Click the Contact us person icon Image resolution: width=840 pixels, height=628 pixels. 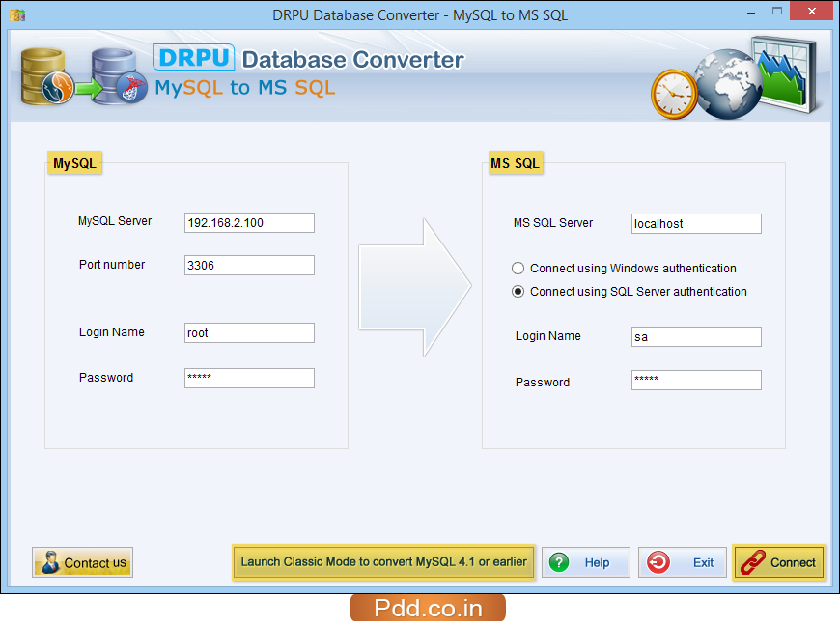[50, 562]
